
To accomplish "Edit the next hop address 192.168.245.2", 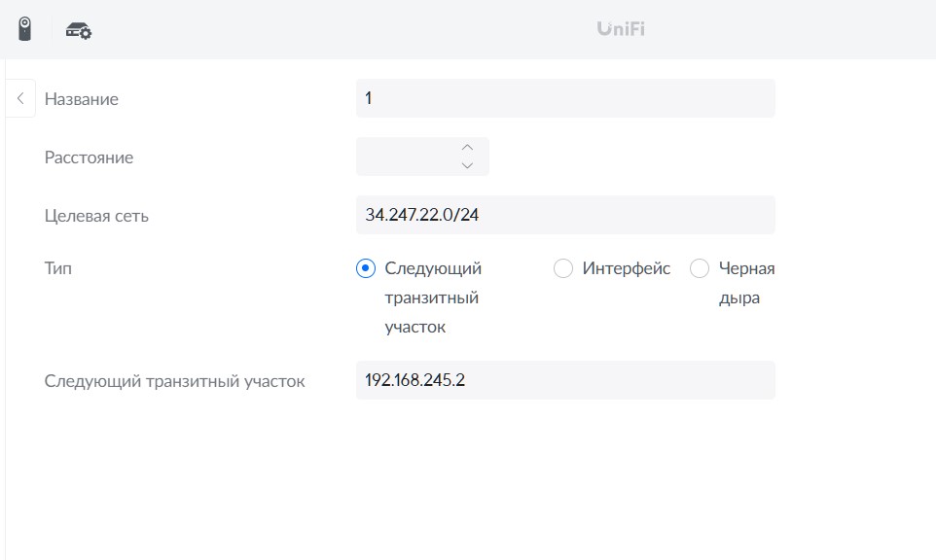I will pyautogui.click(x=565, y=380).
